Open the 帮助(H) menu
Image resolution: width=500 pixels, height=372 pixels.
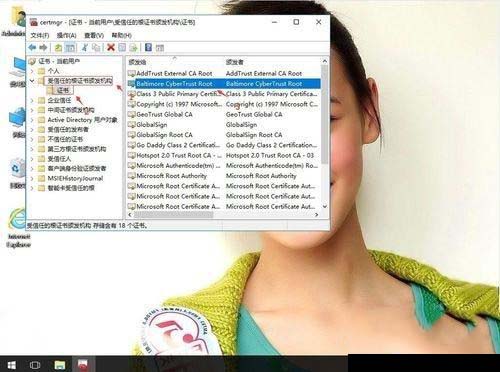pyautogui.click(x=121, y=35)
